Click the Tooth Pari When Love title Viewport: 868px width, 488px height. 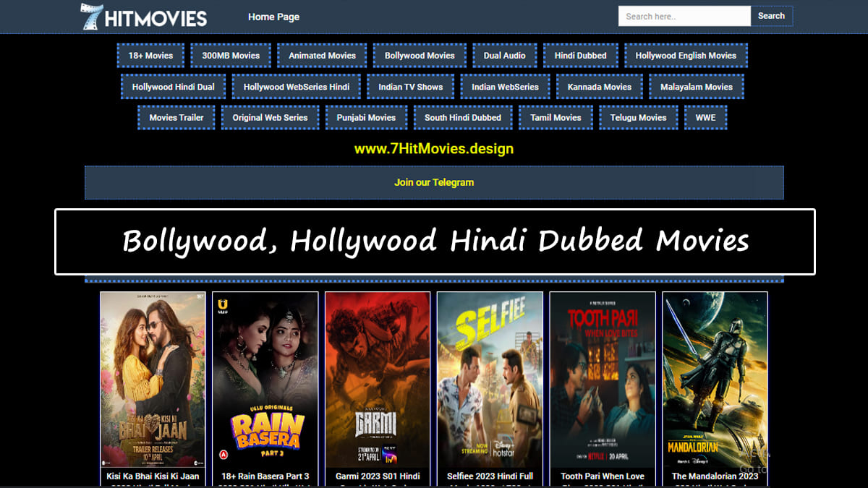pos(603,476)
